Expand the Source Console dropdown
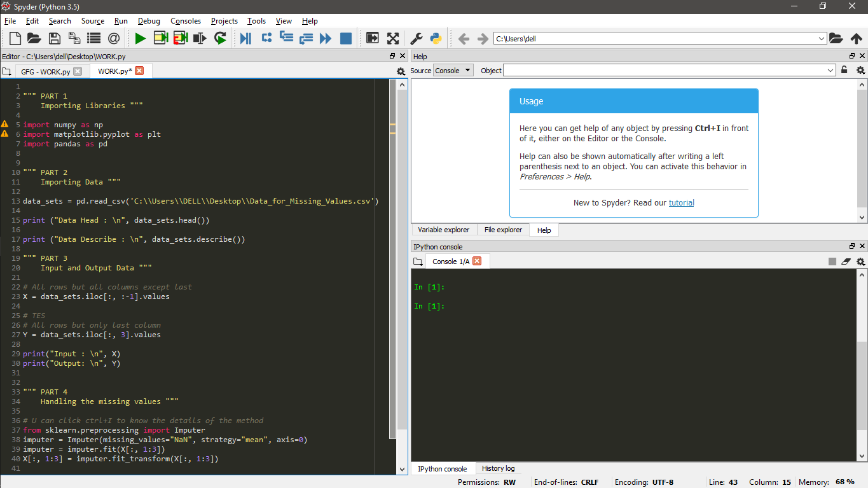The image size is (868, 488). tap(453, 71)
